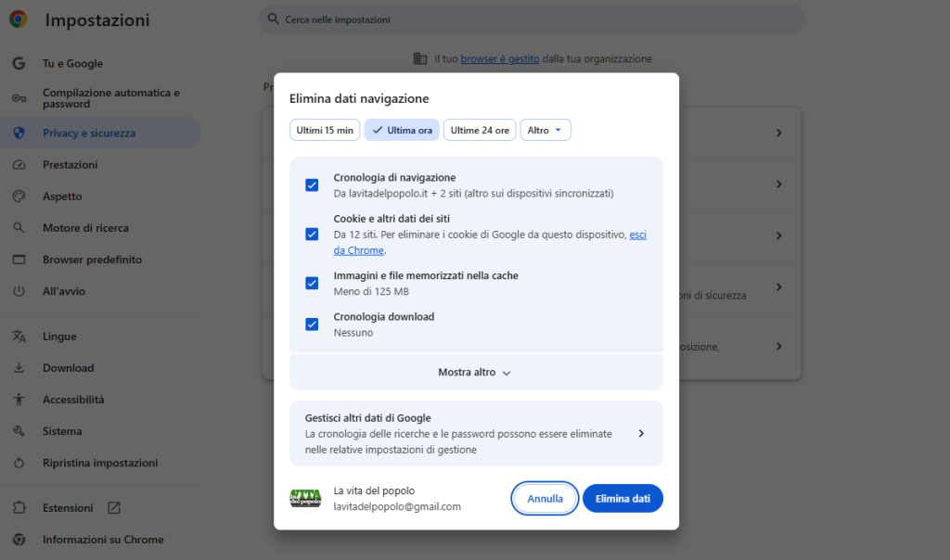Select the Ultimi 15 min time range
This screenshot has height=560, width=950.
pyautogui.click(x=325, y=131)
